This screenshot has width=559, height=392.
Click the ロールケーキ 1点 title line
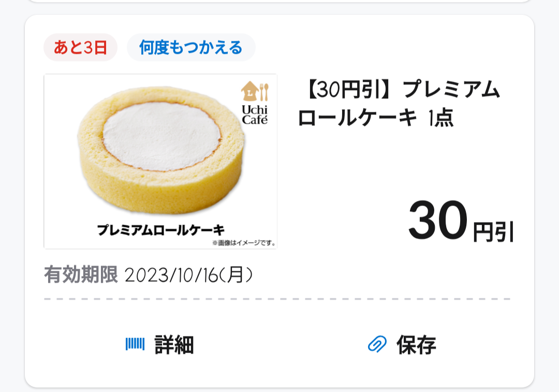point(376,118)
